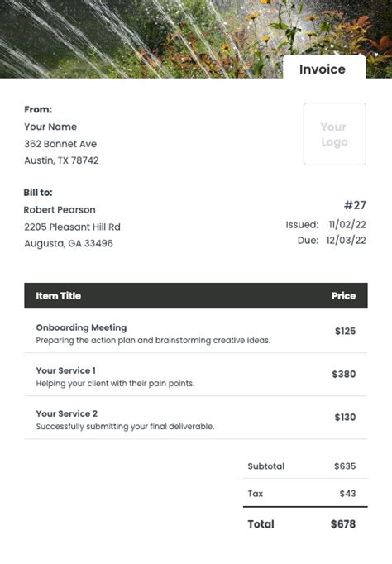Viewport: 392px width, 564px height.
Task: Select the Onboarding Meeting line item
Action: coord(196,332)
